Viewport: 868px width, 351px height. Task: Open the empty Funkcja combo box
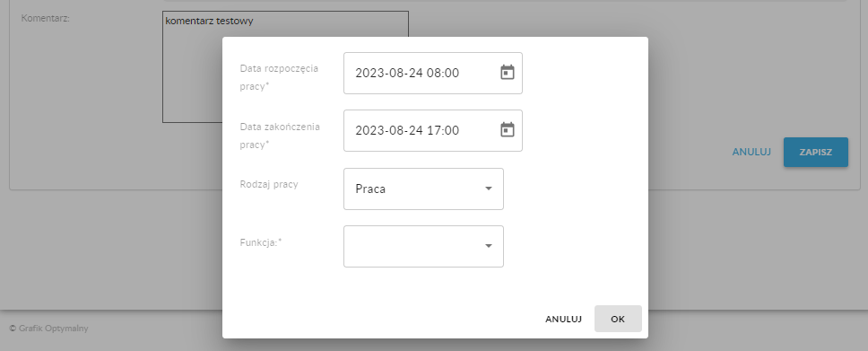423,246
